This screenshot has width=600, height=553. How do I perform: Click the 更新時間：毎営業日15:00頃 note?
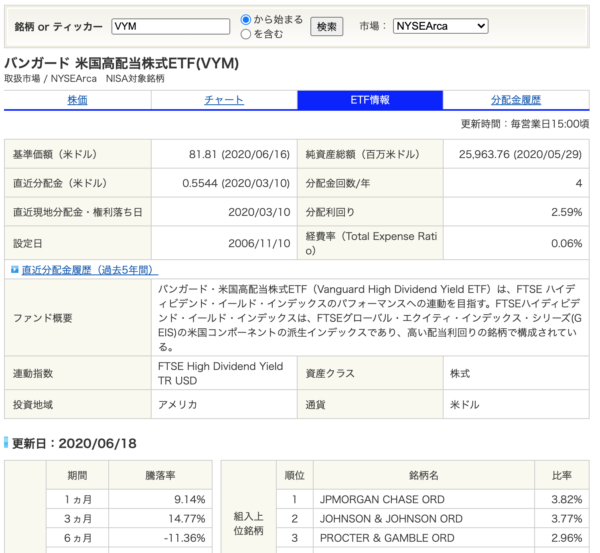point(525,124)
